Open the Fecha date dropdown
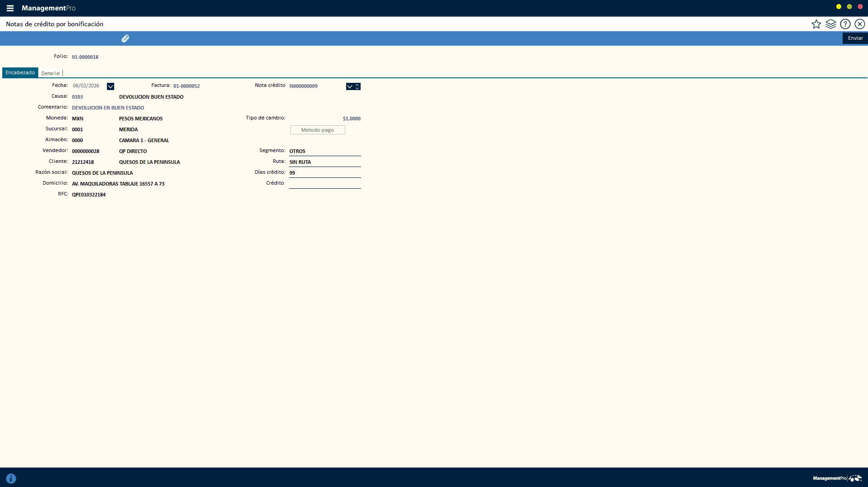This screenshot has width=868, height=487. pos(111,86)
